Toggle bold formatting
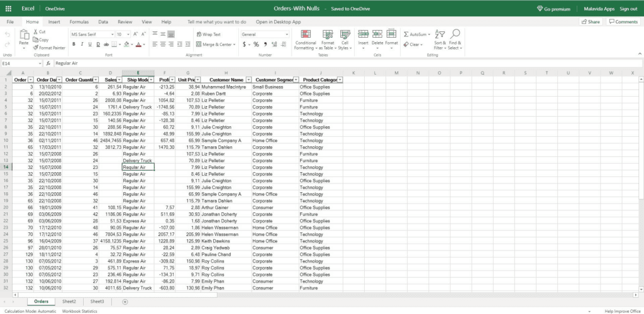 tap(74, 45)
